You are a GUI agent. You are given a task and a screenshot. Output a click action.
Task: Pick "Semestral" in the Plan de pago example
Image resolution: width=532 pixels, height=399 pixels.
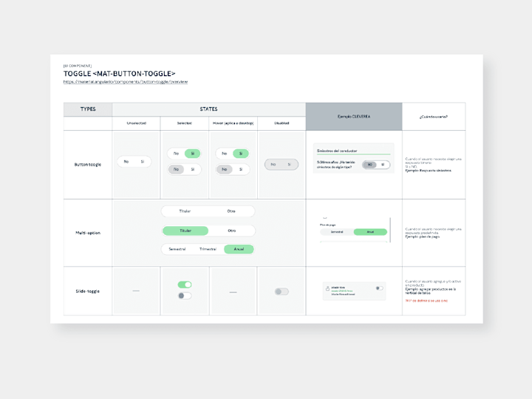(337, 232)
